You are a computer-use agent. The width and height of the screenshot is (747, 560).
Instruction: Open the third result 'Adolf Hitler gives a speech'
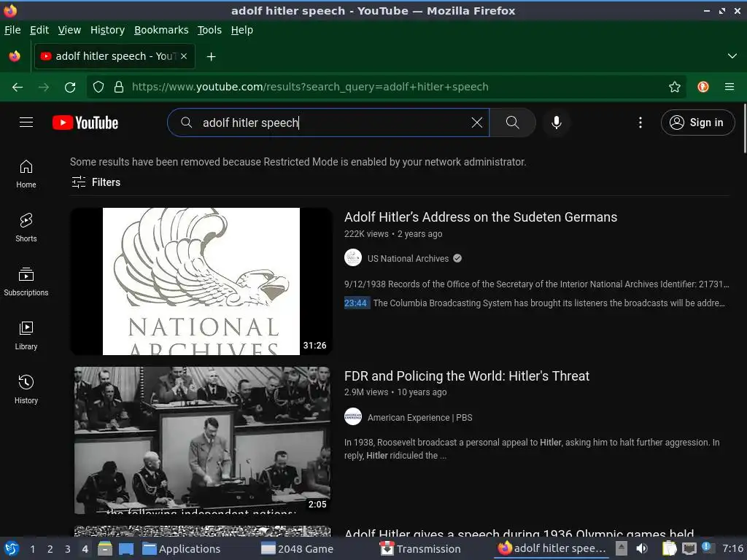pos(519,533)
